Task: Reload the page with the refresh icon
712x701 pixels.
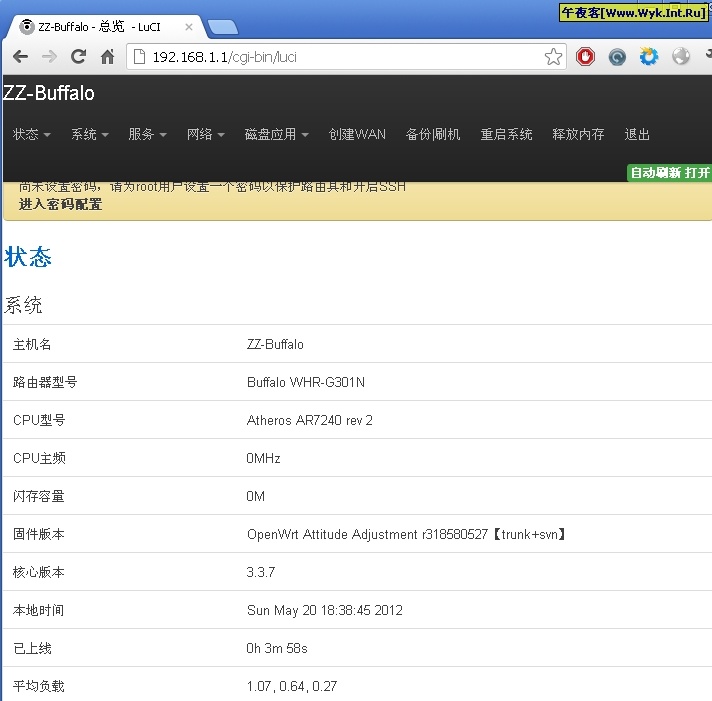Action: [78, 56]
